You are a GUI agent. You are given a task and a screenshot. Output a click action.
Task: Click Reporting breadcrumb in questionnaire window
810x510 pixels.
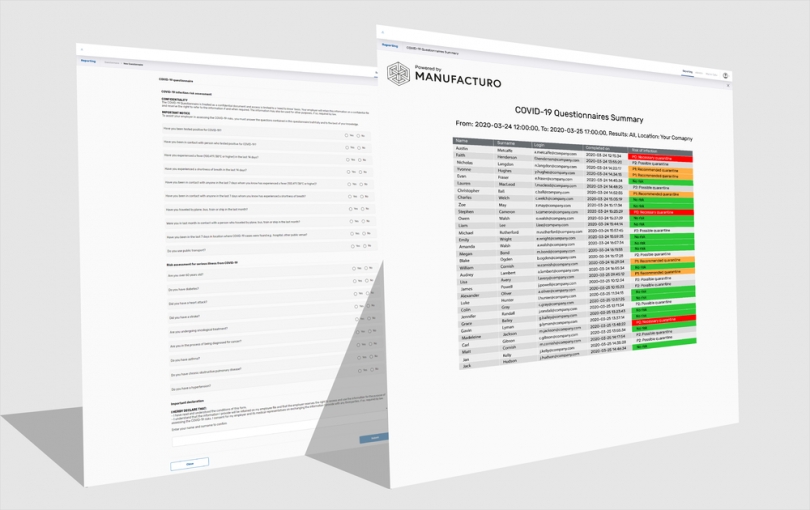pyautogui.click(x=88, y=61)
